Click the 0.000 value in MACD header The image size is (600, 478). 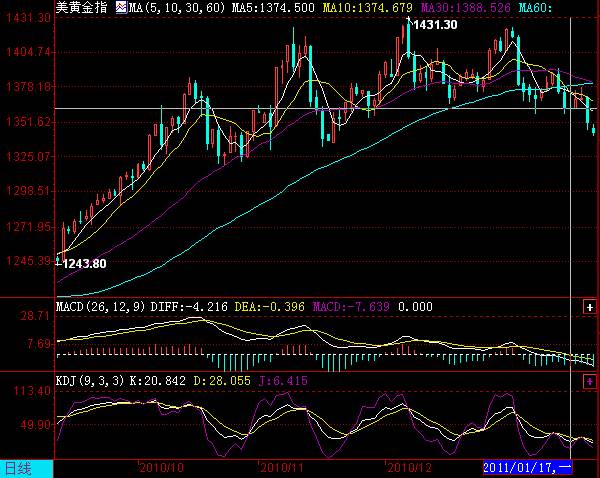(415, 307)
